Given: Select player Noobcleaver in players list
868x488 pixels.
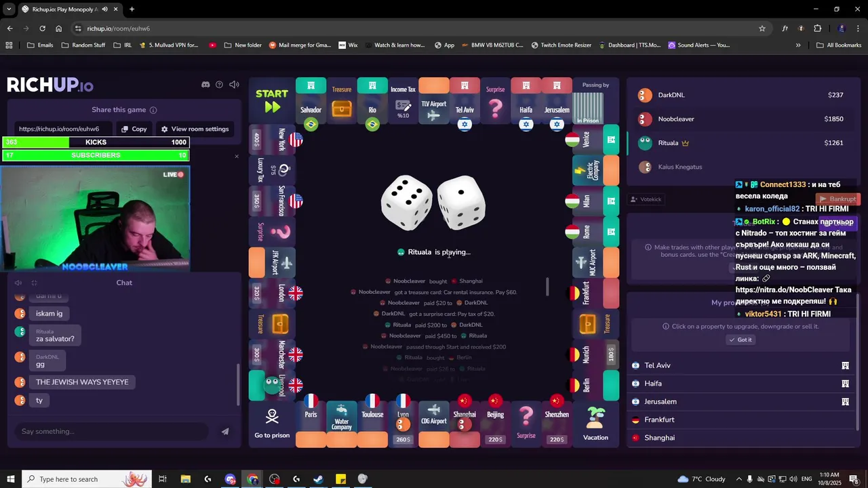Looking at the screenshot, I should click(742, 119).
